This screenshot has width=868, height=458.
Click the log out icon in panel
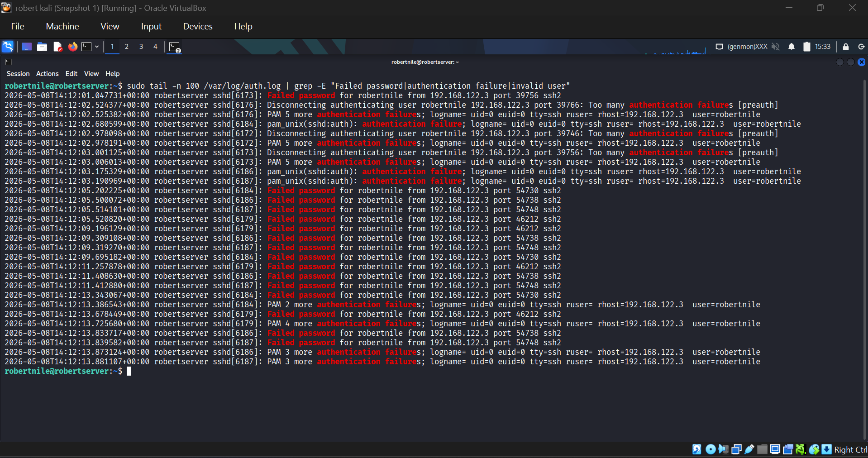coord(861,47)
